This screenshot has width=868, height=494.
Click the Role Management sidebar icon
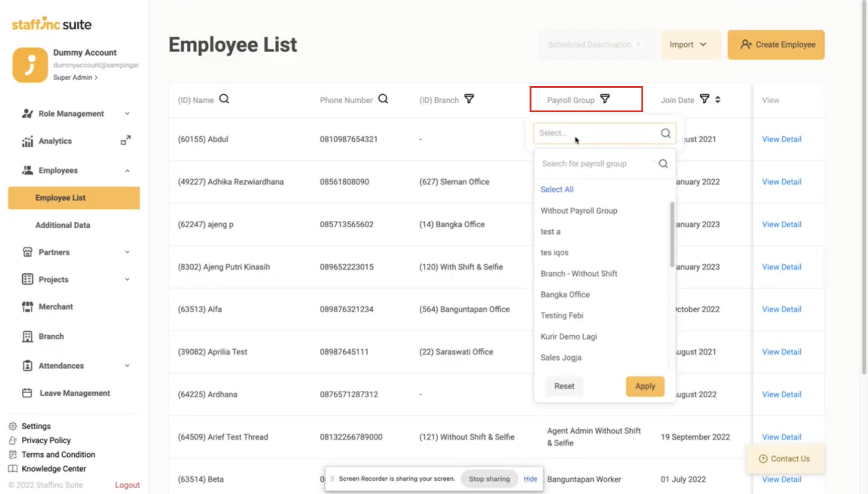pyautogui.click(x=27, y=114)
